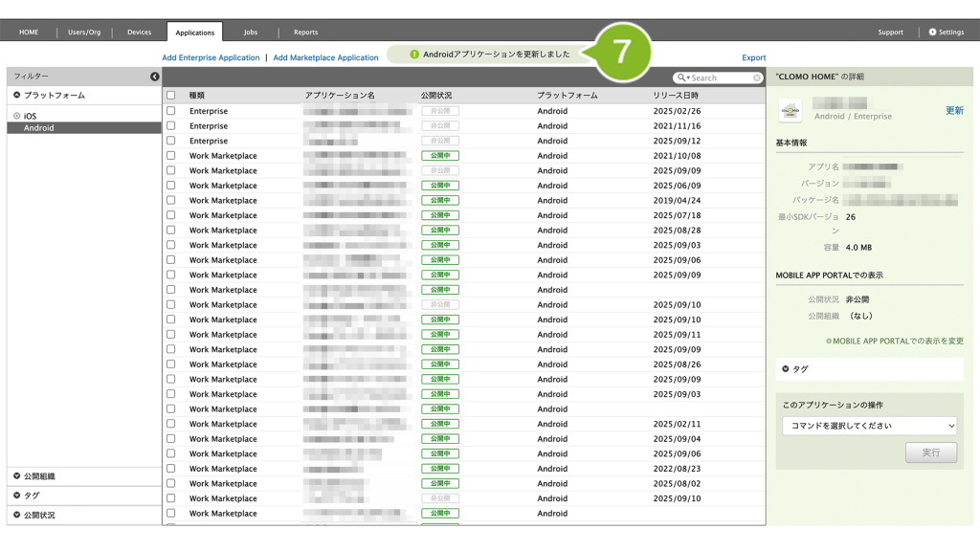Screen dimensions: 980x551
Task: Click the Export link
Action: pos(753,57)
